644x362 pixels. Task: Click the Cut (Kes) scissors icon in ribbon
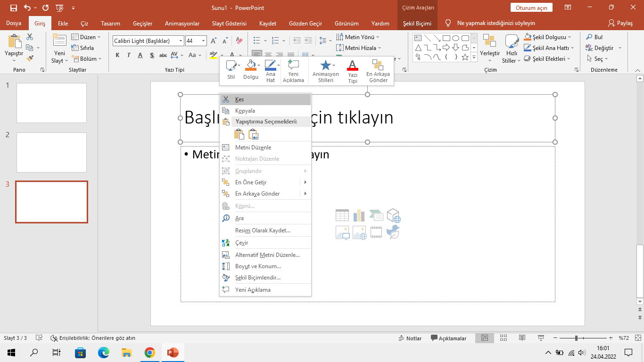point(30,37)
